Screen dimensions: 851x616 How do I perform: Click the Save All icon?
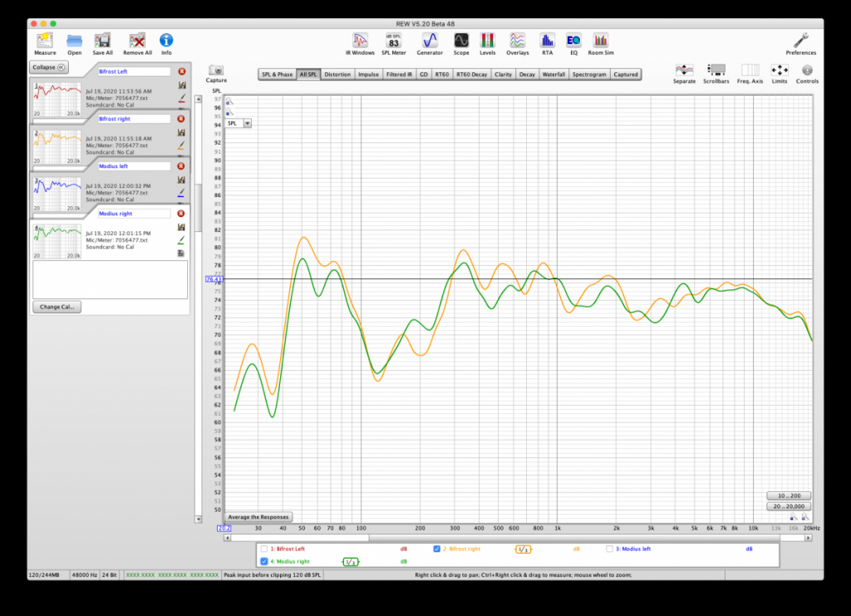(x=102, y=42)
